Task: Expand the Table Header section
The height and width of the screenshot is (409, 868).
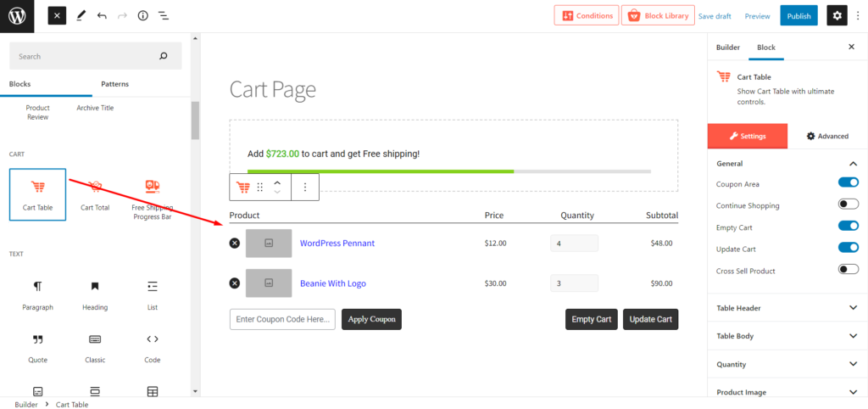Action: [x=787, y=307]
